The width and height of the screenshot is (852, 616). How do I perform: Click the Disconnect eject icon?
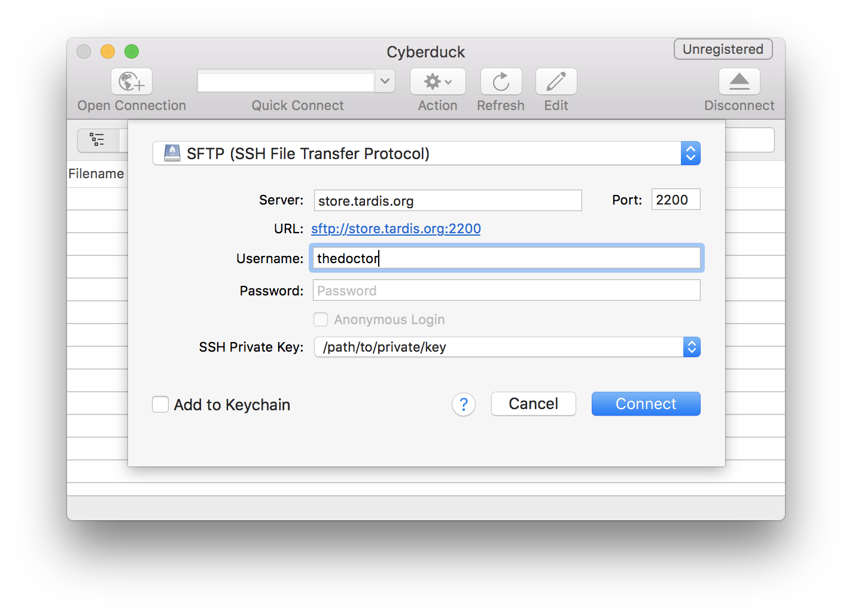tap(740, 81)
